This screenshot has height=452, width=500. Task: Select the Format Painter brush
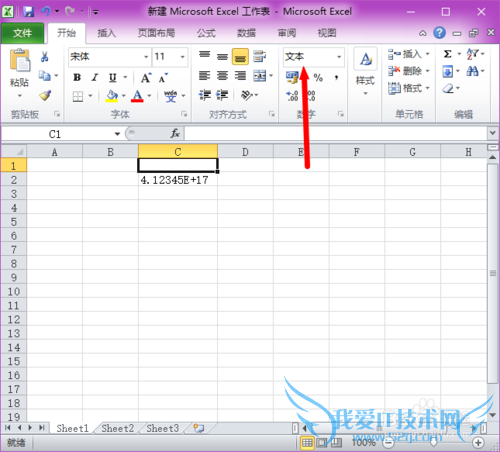pyautogui.click(x=45, y=95)
